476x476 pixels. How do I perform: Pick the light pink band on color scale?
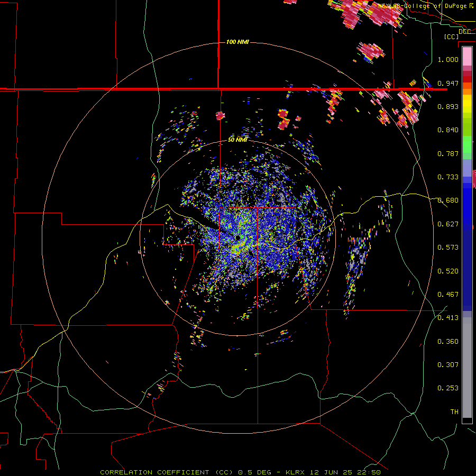tap(467, 57)
